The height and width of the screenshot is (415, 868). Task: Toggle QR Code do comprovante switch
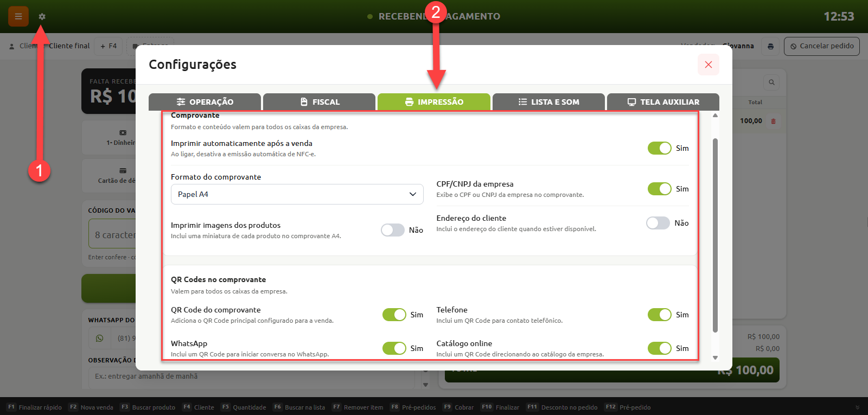coord(394,315)
